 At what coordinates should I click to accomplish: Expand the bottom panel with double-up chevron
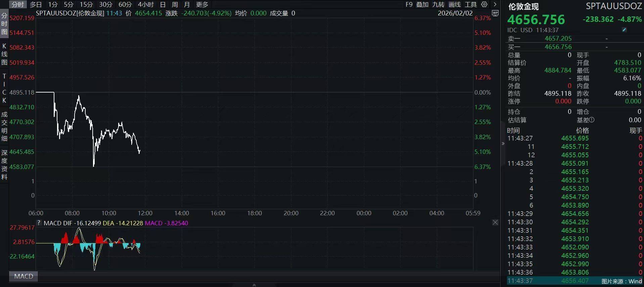click(254, 285)
